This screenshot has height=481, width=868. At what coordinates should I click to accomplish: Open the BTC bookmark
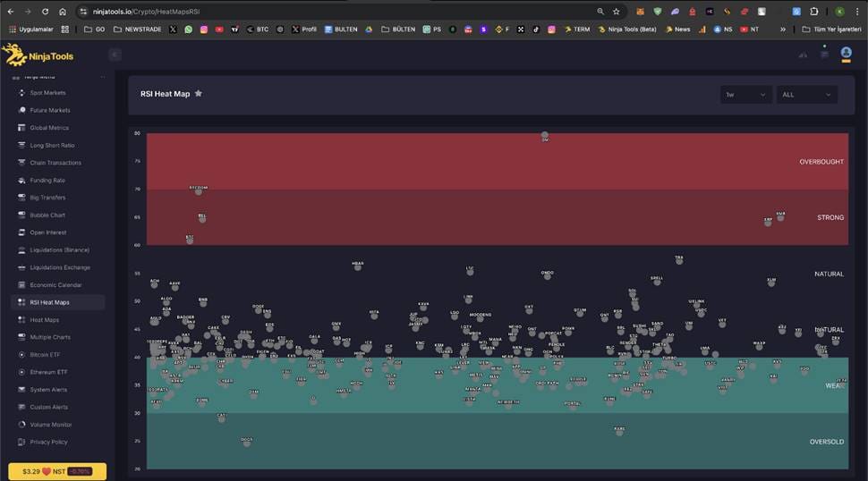coord(257,30)
